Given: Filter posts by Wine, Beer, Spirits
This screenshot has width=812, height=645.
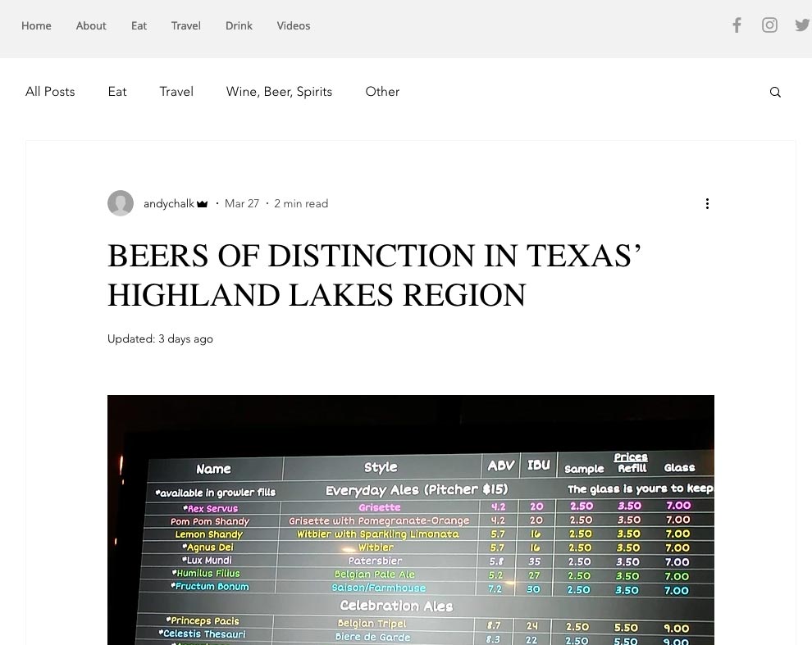Looking at the screenshot, I should (279, 92).
